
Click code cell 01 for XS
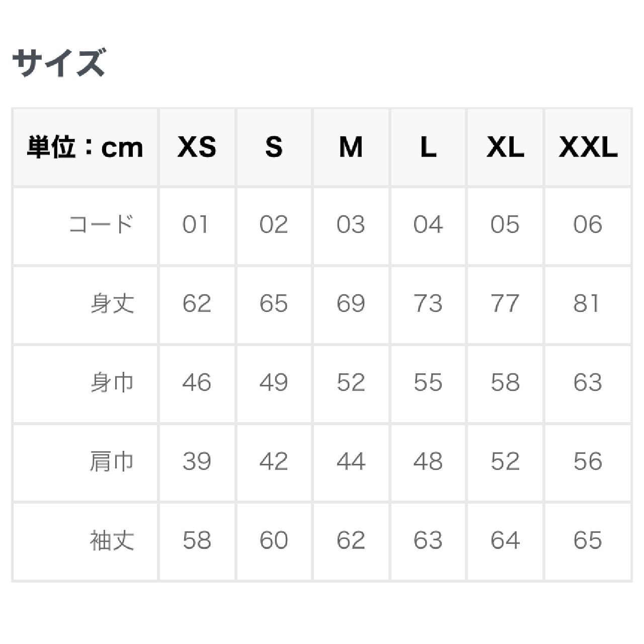[x=196, y=224]
